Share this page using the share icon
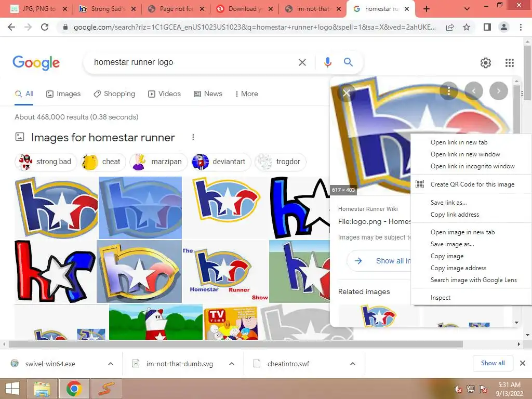The width and height of the screenshot is (532, 399). point(450,27)
